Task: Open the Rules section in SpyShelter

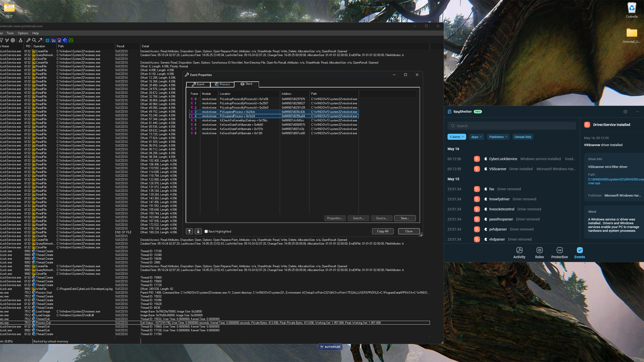Action: (539, 253)
